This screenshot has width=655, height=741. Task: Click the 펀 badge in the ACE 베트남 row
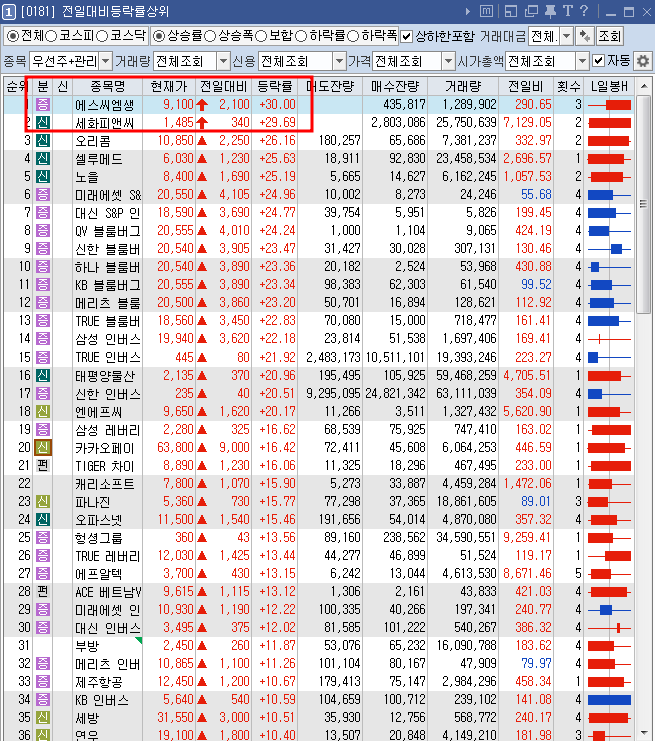[x=43, y=591]
